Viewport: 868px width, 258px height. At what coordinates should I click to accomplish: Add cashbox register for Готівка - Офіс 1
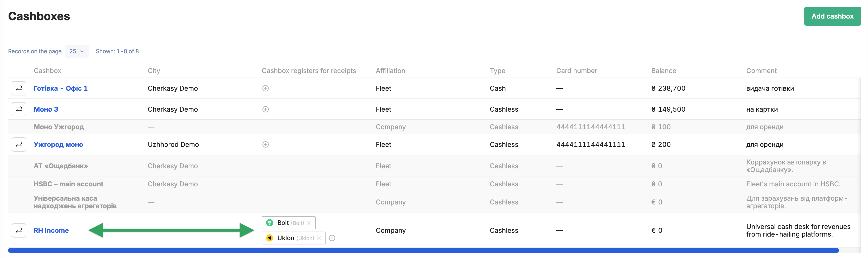[266, 89]
